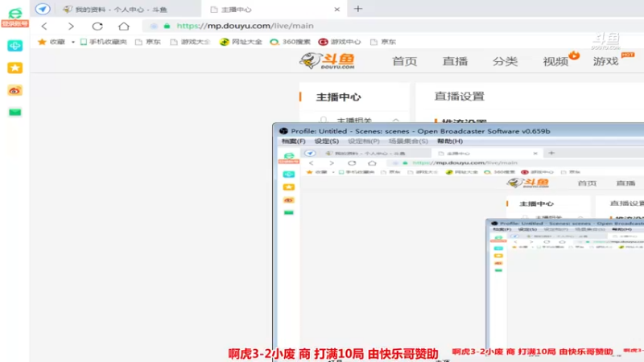Open the OBS 帮助(H) menu
644x362 pixels.
[x=450, y=142]
